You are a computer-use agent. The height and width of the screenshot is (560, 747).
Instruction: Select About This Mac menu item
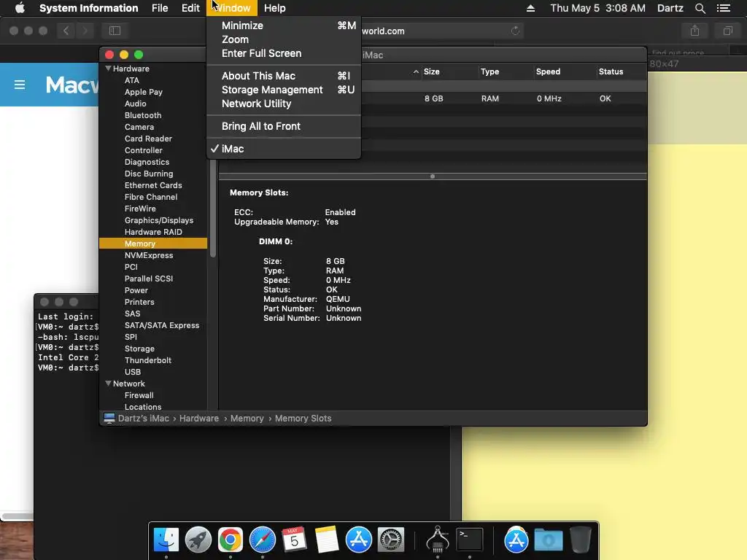click(284, 76)
